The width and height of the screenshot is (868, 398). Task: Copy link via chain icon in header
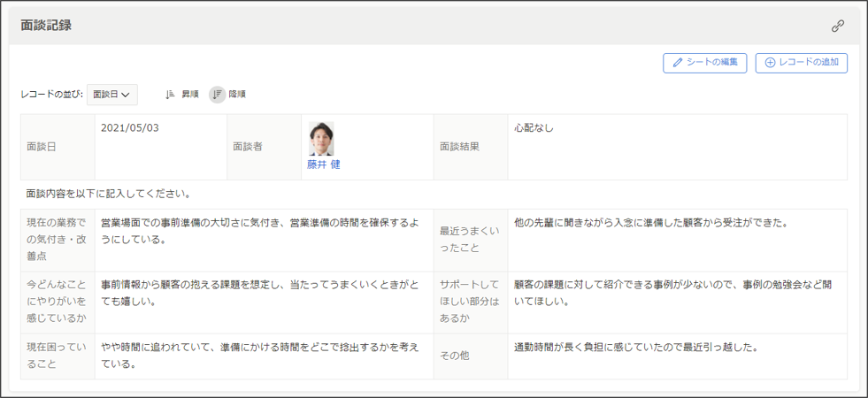point(838,26)
